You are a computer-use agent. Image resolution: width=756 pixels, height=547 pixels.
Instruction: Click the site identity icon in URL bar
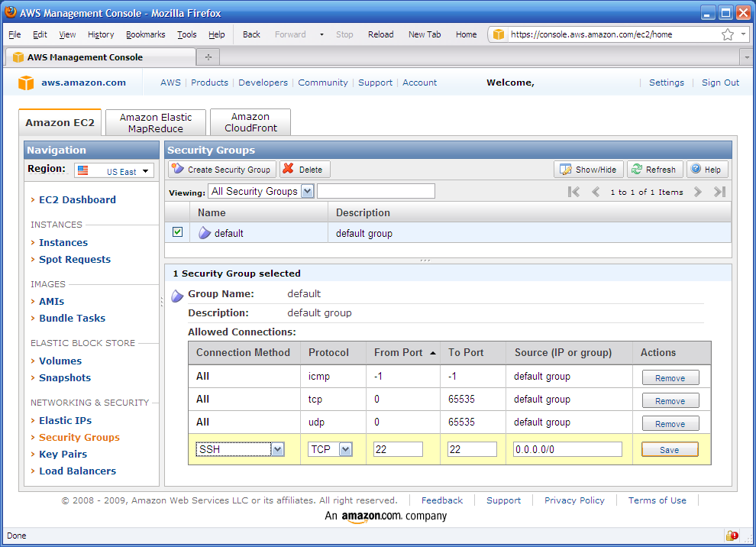(499, 34)
